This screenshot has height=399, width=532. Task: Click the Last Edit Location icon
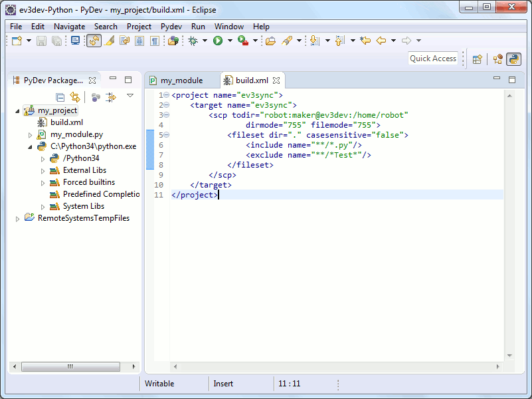pyautogui.click(x=365, y=41)
